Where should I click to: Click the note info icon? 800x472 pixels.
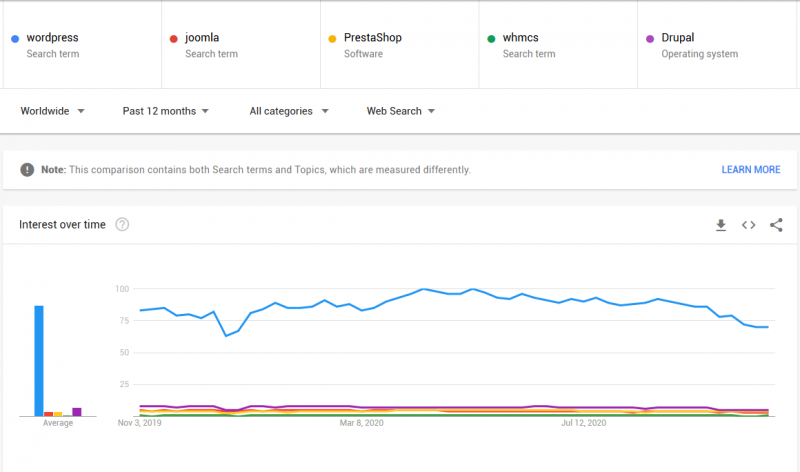point(27,170)
